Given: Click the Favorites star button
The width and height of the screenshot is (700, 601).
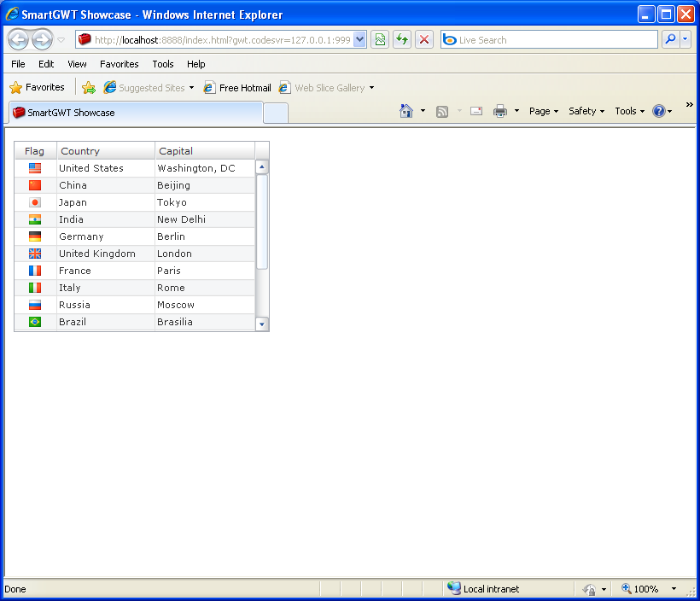Looking at the screenshot, I should pos(37,88).
